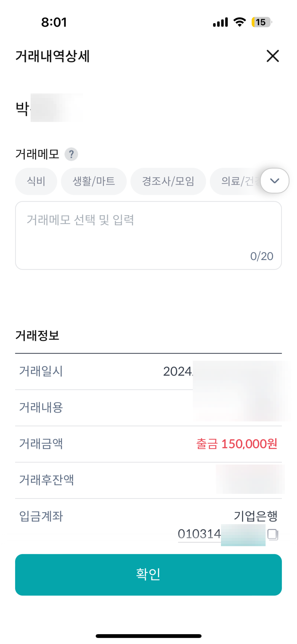Tap the underlined 010314 account number

coord(199,534)
